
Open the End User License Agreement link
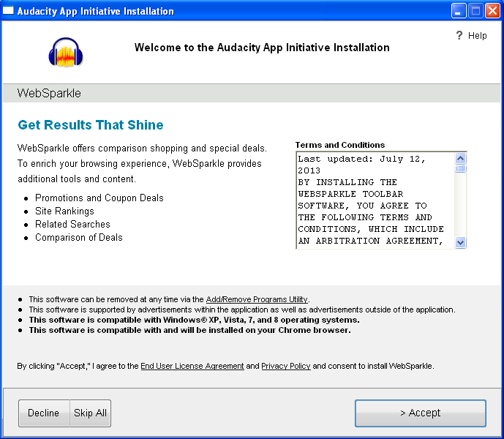click(192, 366)
